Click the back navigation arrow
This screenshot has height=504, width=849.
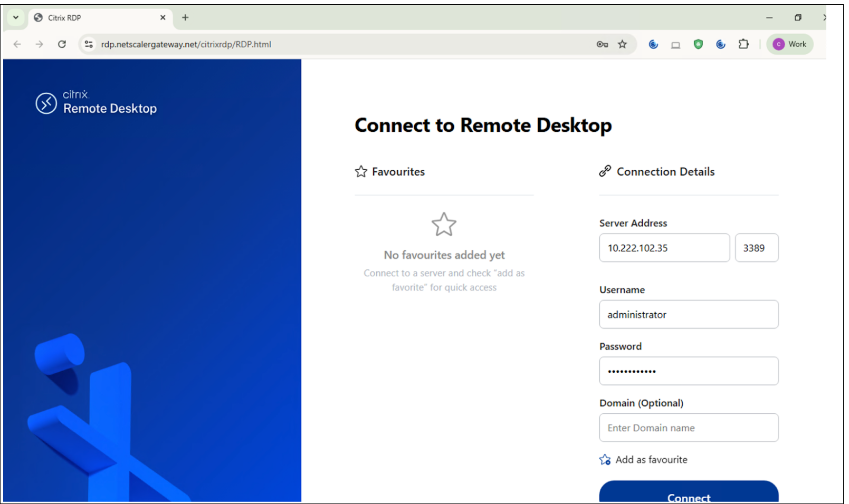(x=17, y=44)
